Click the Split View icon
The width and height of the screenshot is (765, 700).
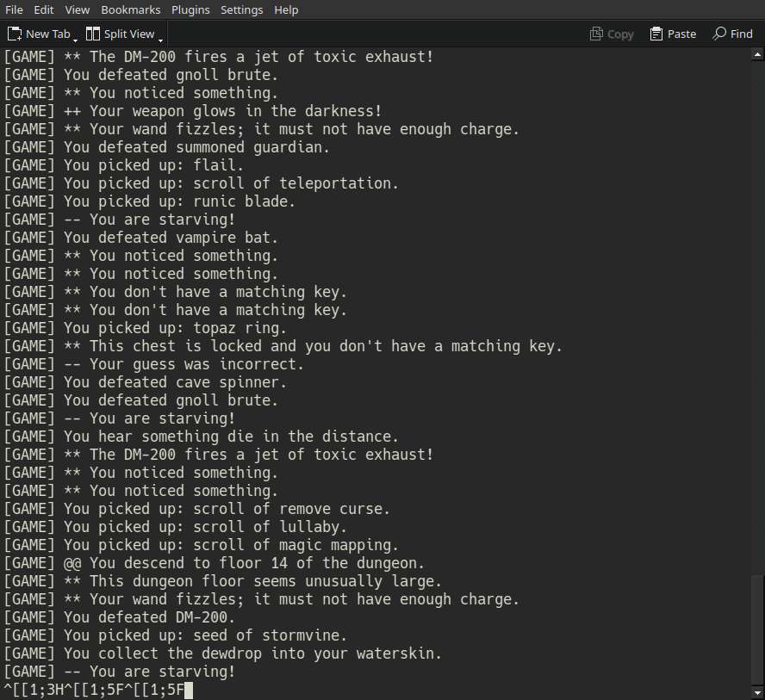click(93, 34)
